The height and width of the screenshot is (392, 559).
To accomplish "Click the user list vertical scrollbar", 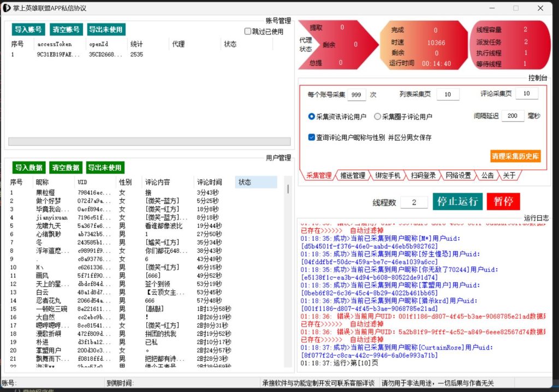I will click(x=288, y=189).
